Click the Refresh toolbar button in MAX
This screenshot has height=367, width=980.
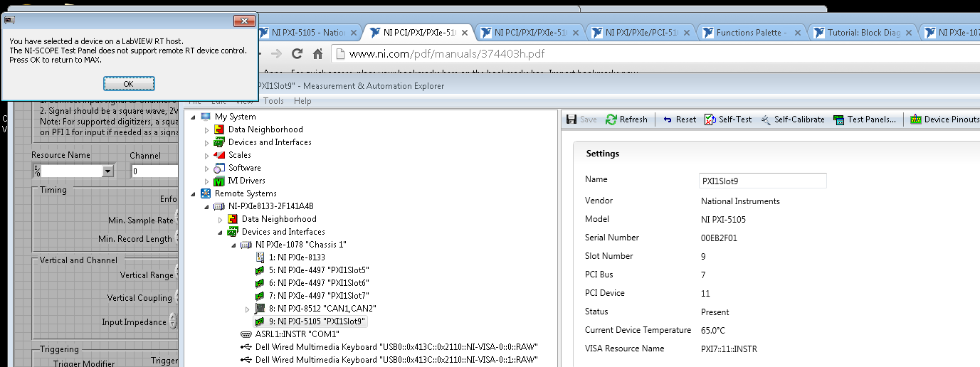tap(626, 119)
